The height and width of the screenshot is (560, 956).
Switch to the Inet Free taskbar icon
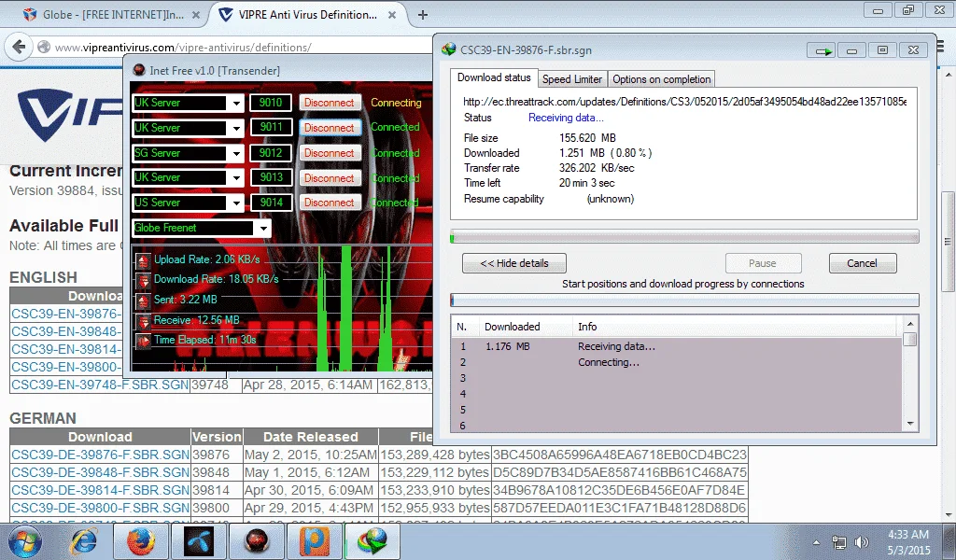(x=257, y=541)
